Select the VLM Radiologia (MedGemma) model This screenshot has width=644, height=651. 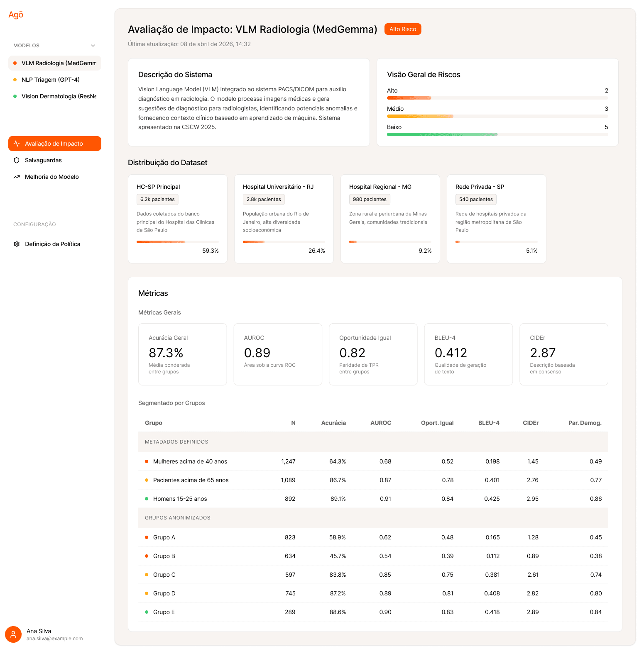coord(55,63)
